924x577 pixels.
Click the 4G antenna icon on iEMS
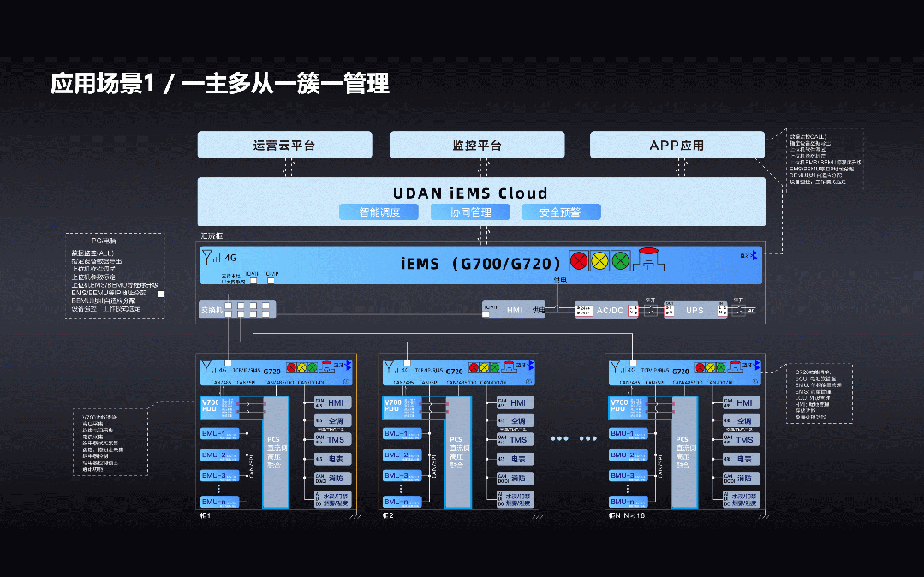click(x=208, y=255)
